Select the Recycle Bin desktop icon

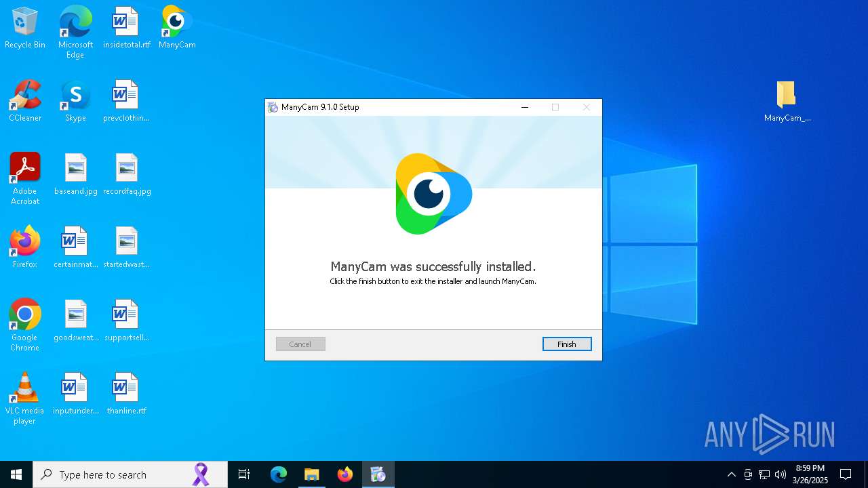25,28
